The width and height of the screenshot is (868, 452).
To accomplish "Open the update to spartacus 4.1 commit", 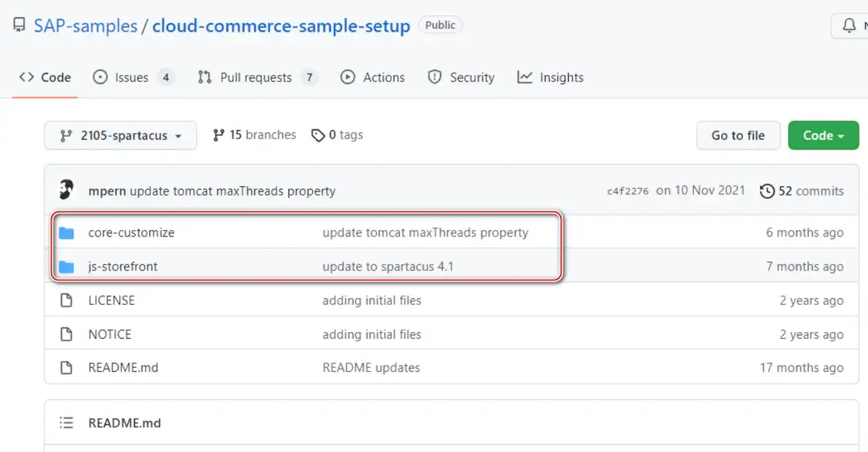I will coord(388,266).
